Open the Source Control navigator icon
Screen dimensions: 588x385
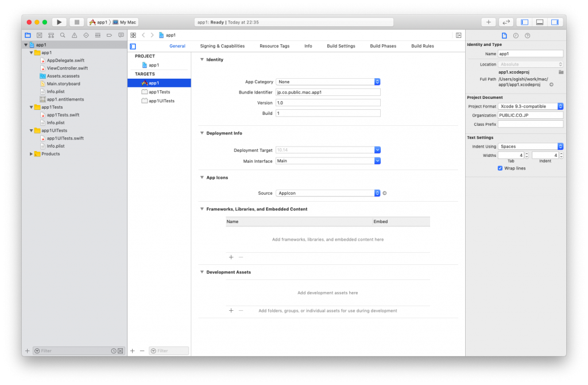click(x=40, y=35)
